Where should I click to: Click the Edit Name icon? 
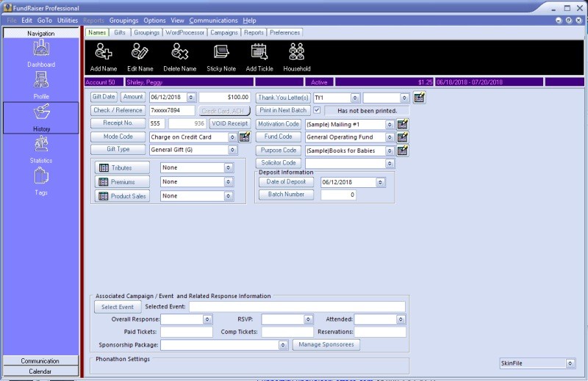(140, 51)
